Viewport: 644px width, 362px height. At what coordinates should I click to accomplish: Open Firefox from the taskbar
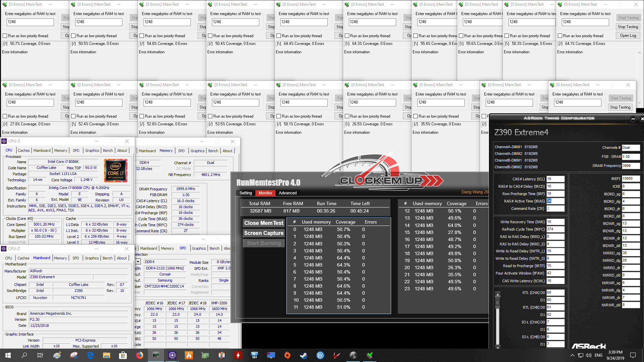(x=140, y=355)
